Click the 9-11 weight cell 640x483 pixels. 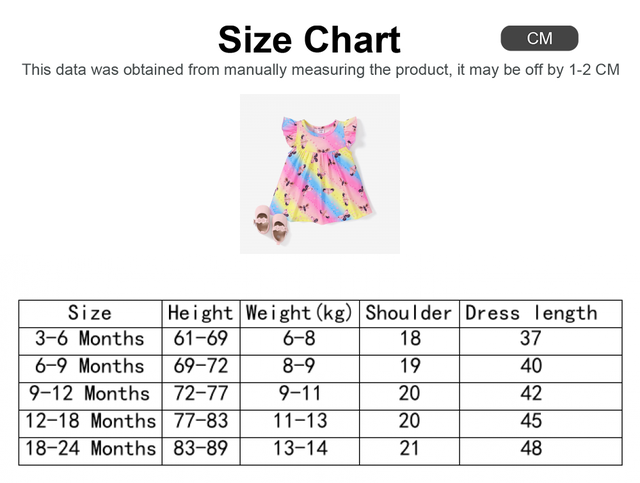coord(300,393)
